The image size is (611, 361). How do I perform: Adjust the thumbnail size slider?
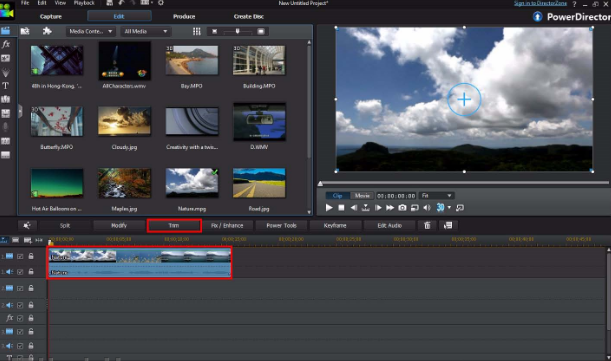tap(237, 31)
